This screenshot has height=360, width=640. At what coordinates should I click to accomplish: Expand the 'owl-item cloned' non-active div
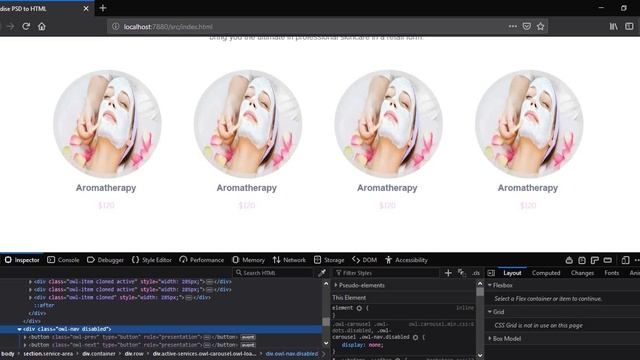point(30,298)
